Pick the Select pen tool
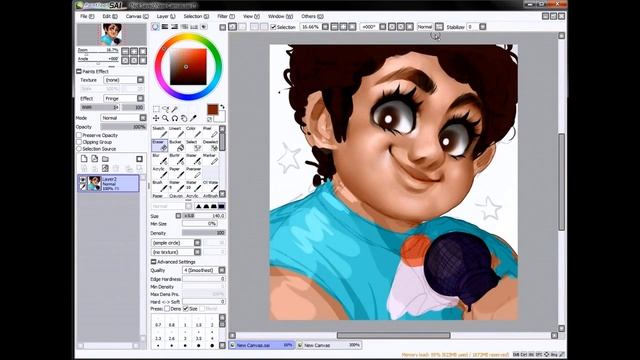 tap(193, 145)
